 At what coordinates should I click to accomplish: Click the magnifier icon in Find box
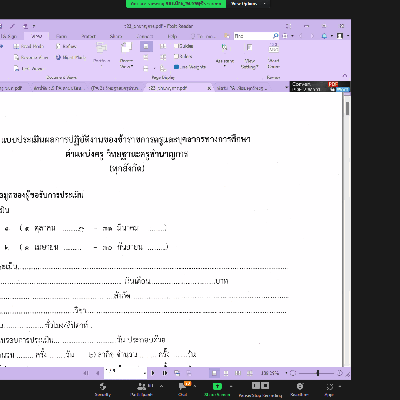[275, 36]
